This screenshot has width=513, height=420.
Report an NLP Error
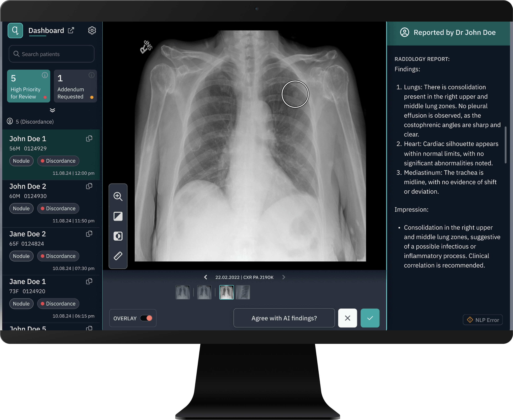[x=483, y=320]
